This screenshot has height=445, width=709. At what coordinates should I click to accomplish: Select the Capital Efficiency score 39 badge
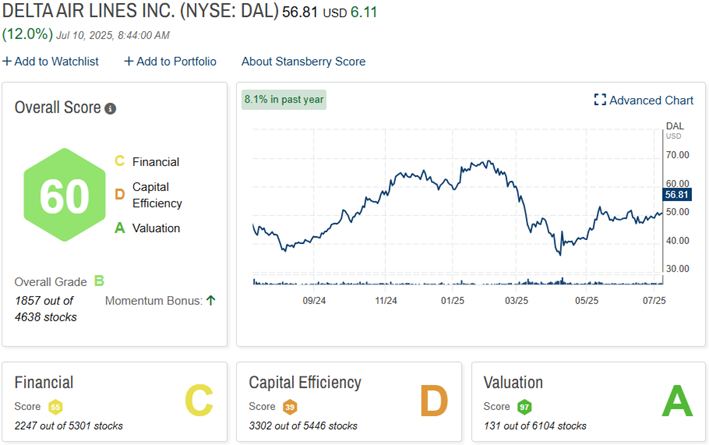(291, 407)
